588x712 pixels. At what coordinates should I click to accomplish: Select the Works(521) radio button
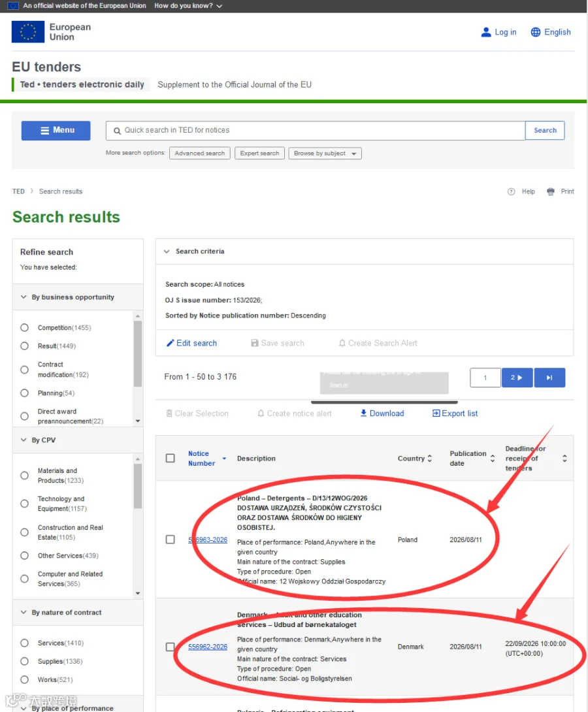[25, 680]
